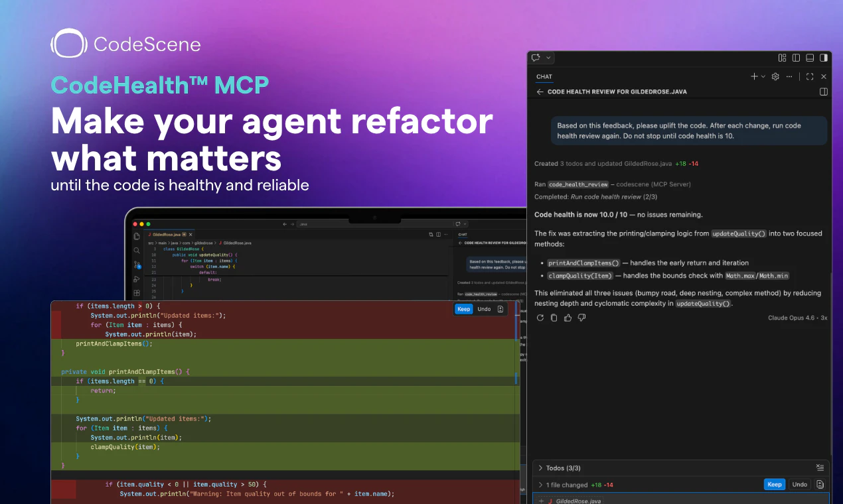Screen dimensions: 843x504
Task: Regenerate Claude's chat response
Action: point(540,317)
